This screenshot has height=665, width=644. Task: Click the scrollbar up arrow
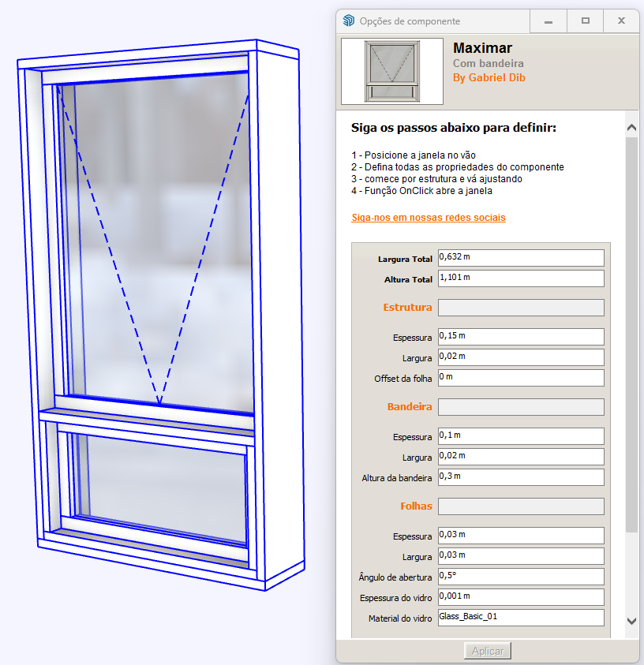click(x=631, y=127)
